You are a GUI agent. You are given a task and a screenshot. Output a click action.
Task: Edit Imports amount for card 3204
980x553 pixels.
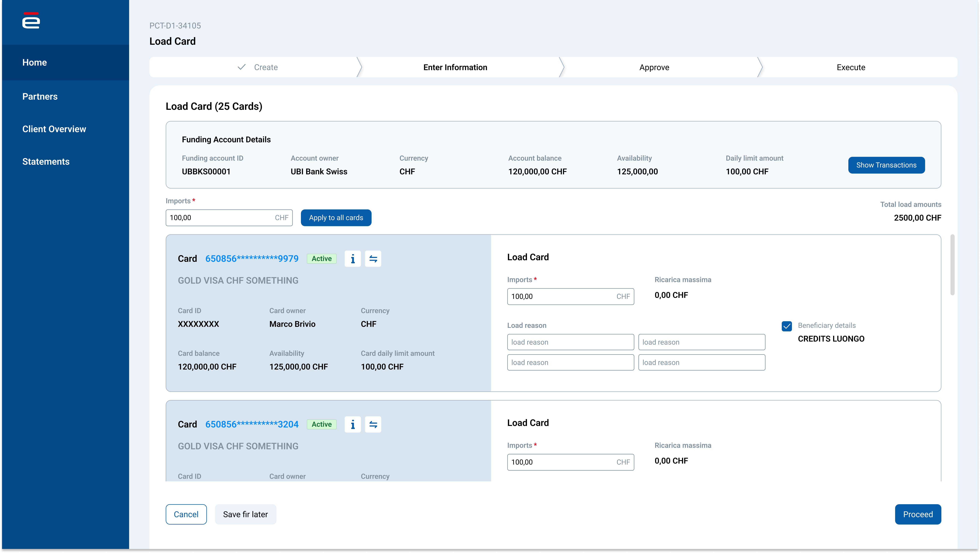(x=571, y=462)
